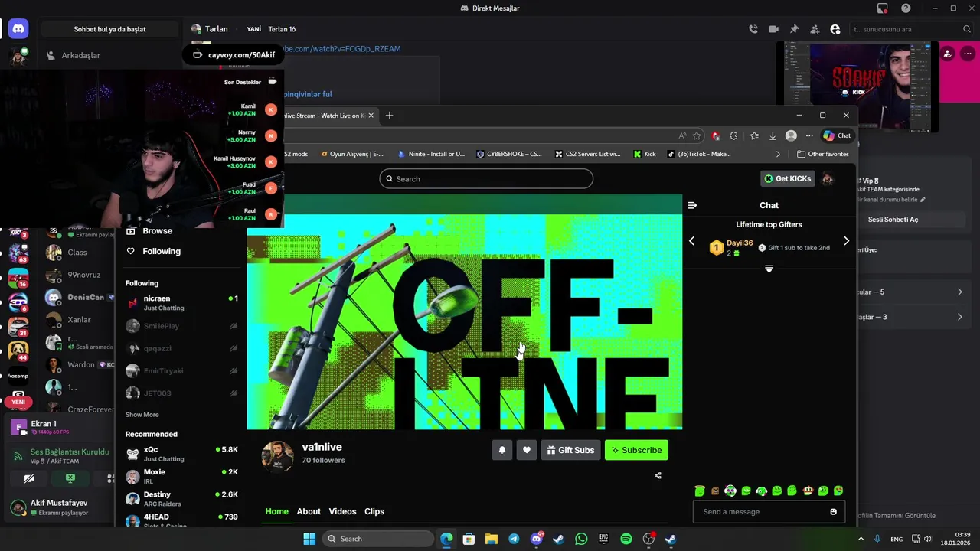Open Edge extensions puzzle icon
Screen dimensions: 980x551
click(733, 135)
